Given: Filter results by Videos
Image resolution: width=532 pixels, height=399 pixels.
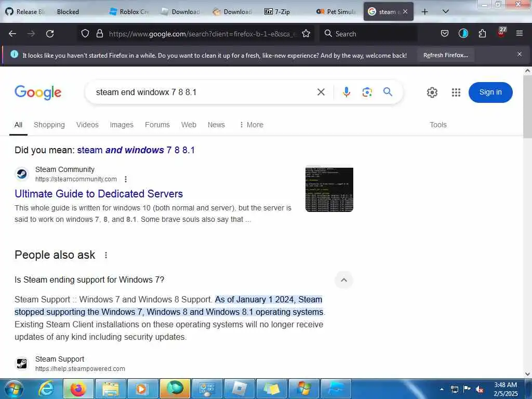Looking at the screenshot, I should click(x=87, y=125).
